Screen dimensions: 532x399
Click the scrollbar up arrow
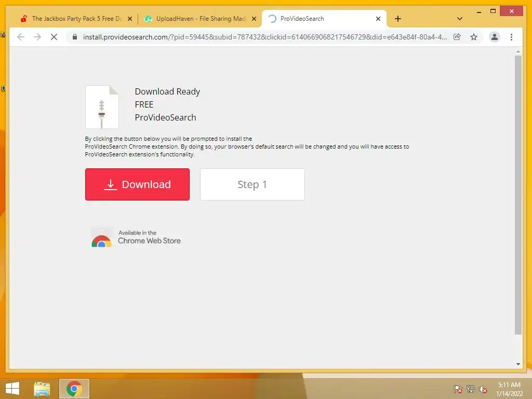tap(518, 51)
